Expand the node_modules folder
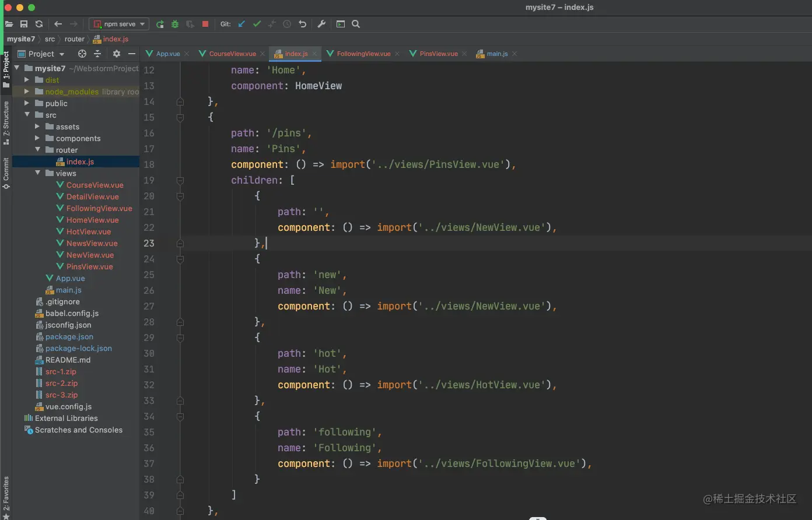This screenshot has width=812, height=520. pyautogui.click(x=27, y=92)
